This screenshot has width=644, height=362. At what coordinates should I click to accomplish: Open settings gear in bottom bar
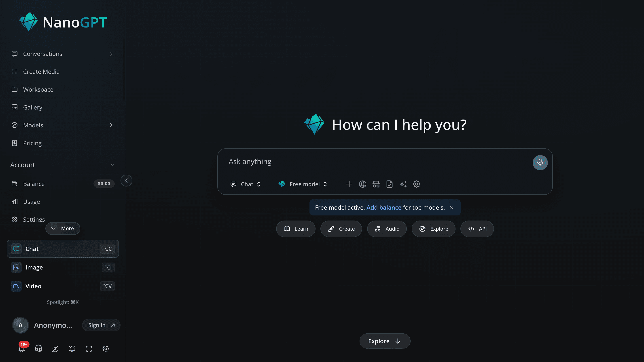point(106,349)
